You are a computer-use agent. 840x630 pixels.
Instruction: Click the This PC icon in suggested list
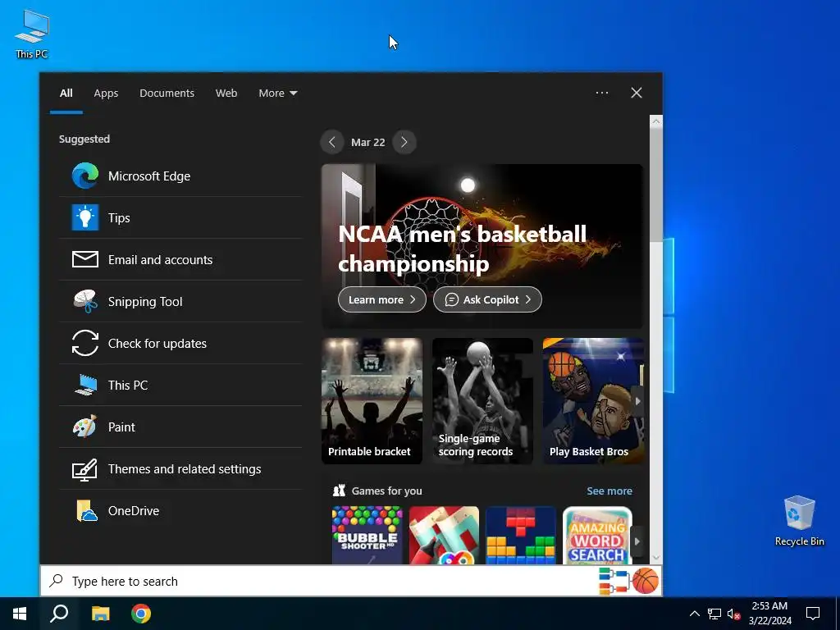click(85, 385)
